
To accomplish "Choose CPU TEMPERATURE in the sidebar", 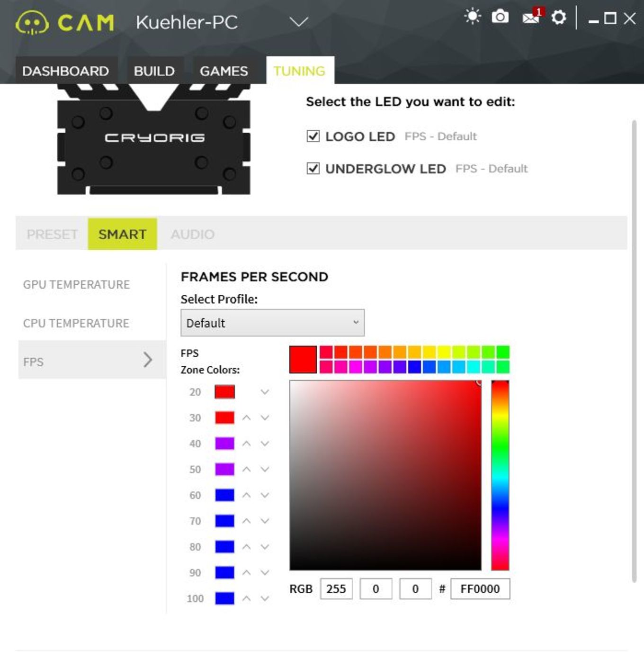I will click(x=76, y=323).
